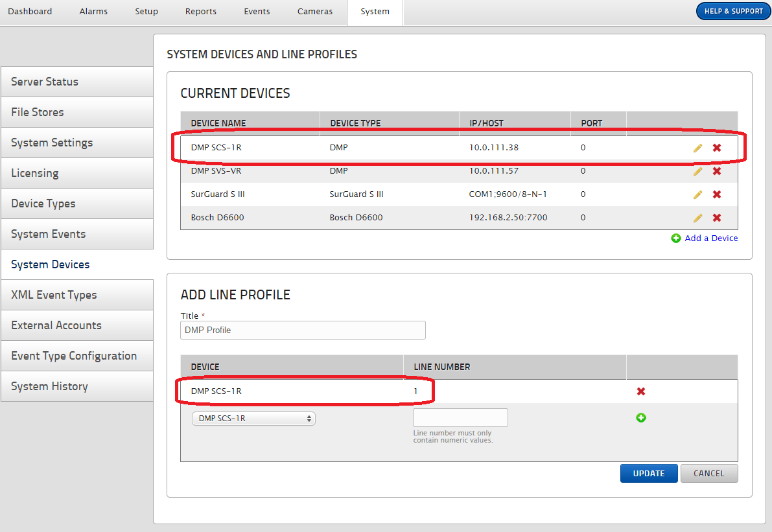Open the Reports tab

coord(201,11)
